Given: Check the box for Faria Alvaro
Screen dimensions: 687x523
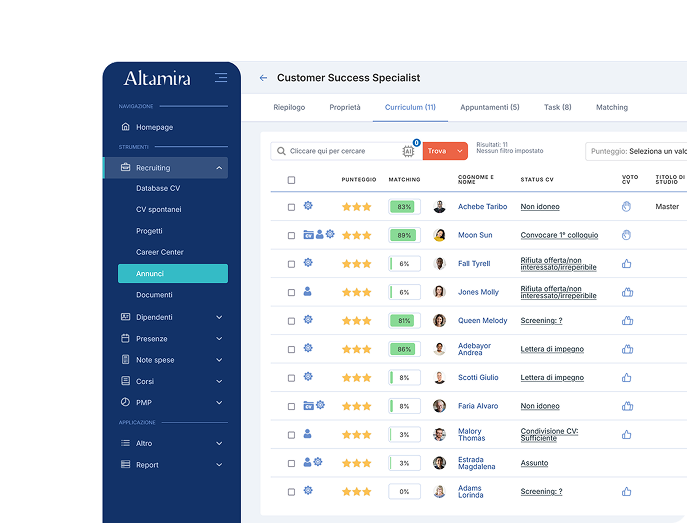Looking at the screenshot, I should (x=291, y=406).
